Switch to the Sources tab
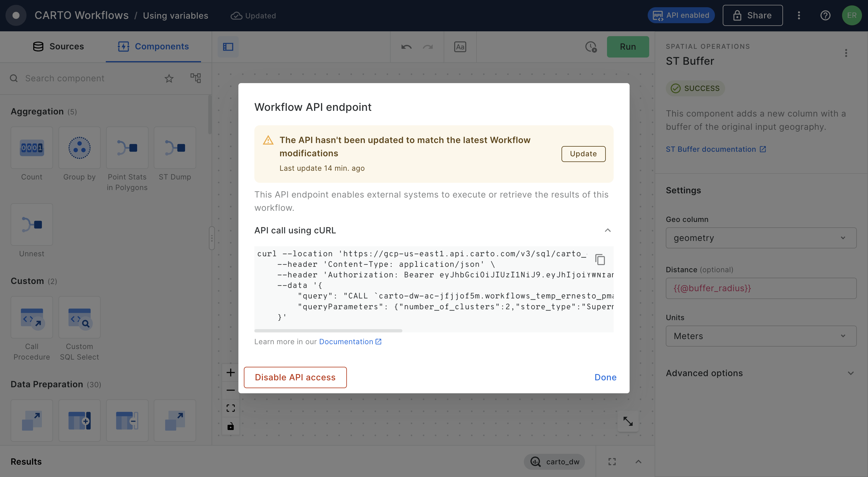 click(58, 46)
